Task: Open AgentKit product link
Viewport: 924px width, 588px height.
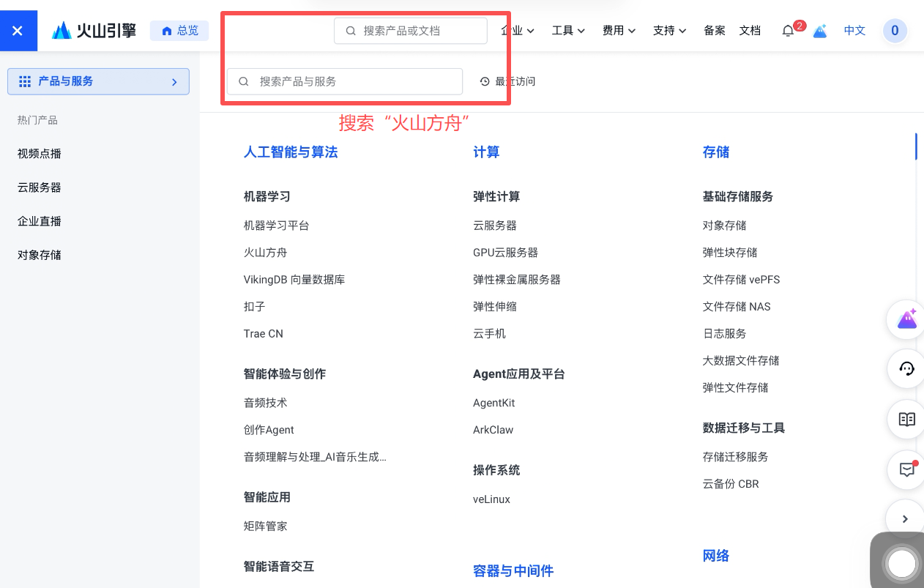Action: coord(494,403)
